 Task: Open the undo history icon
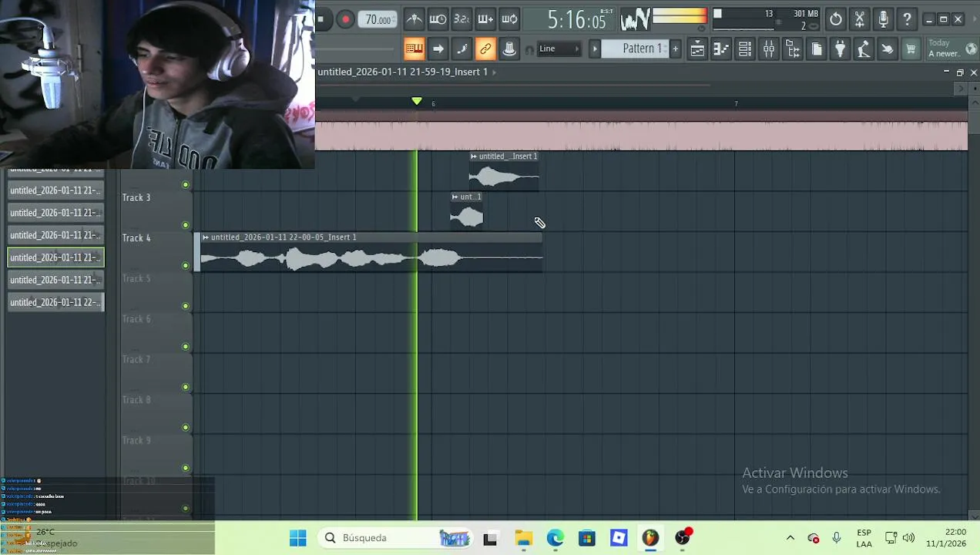[836, 19]
